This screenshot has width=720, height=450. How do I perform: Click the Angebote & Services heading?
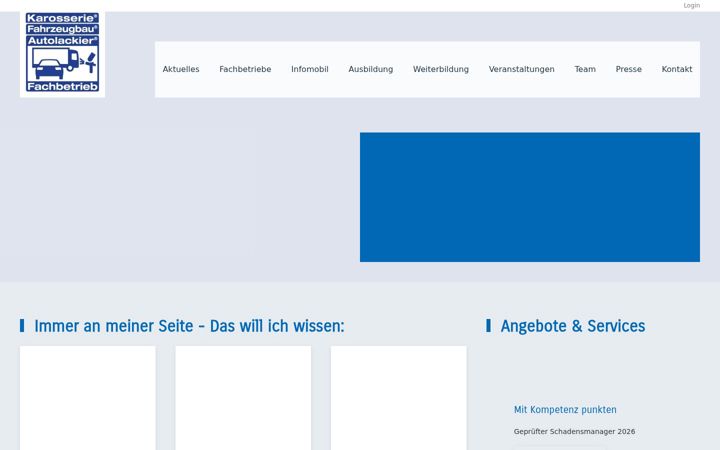573,326
